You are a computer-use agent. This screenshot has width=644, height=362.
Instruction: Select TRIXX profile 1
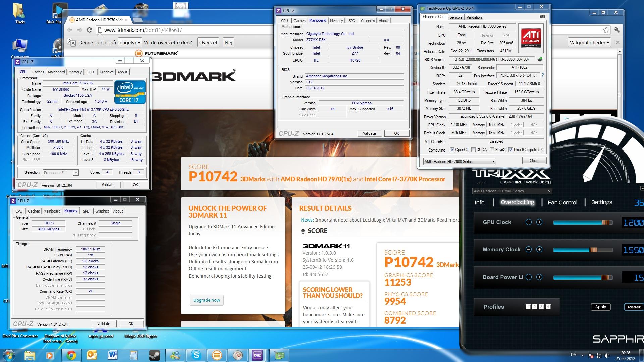(x=528, y=307)
